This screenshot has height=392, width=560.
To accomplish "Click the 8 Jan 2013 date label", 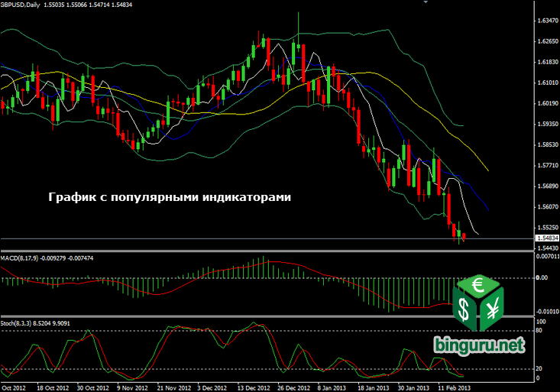I will coord(332,388).
